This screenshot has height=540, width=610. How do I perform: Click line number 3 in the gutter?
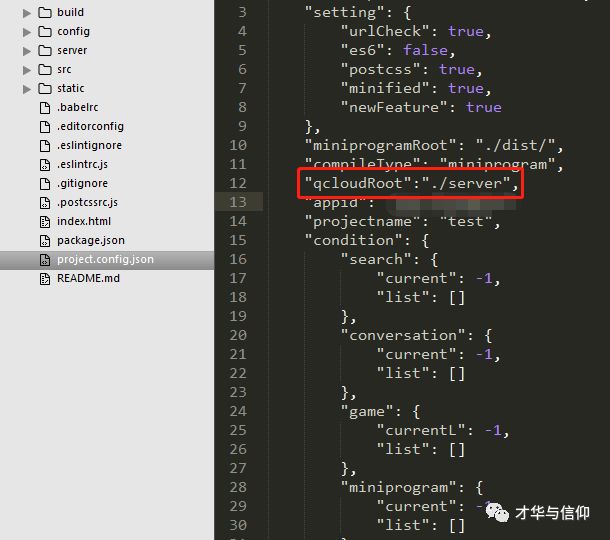tap(242, 12)
